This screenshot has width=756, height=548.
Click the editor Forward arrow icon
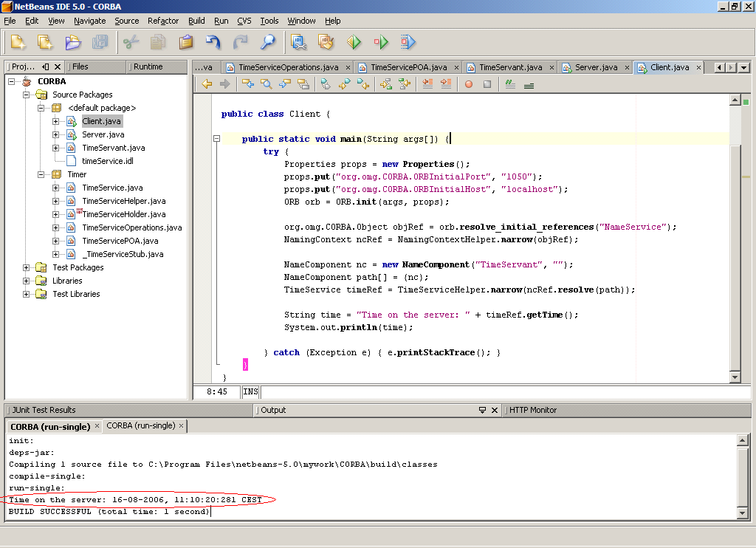(224, 84)
